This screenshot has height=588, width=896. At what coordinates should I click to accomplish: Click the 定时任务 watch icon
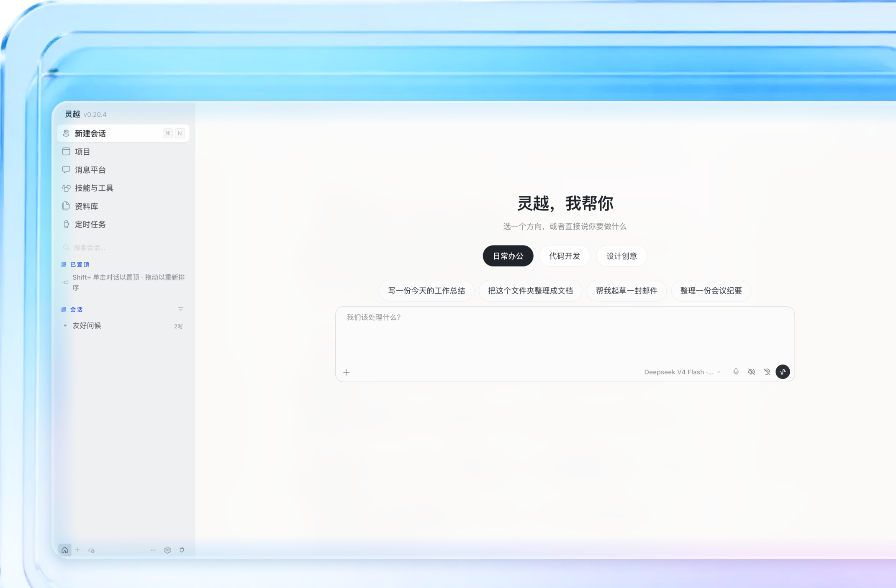(x=66, y=224)
